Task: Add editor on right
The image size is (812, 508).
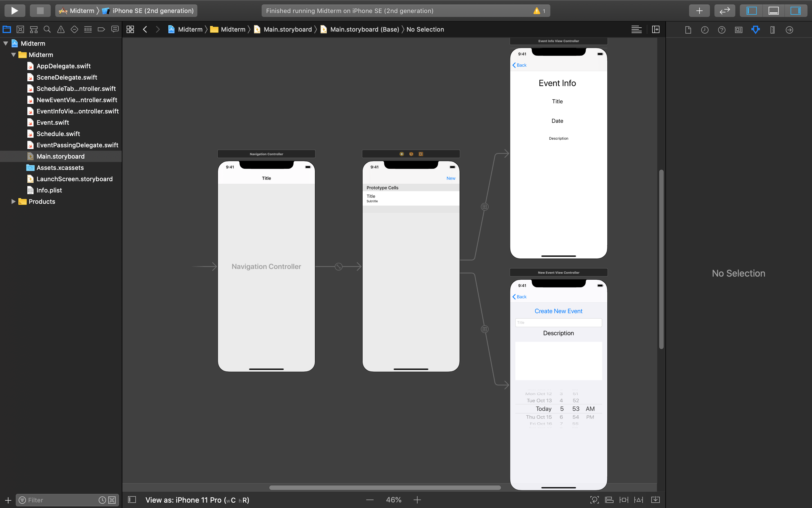Action: 655,30
